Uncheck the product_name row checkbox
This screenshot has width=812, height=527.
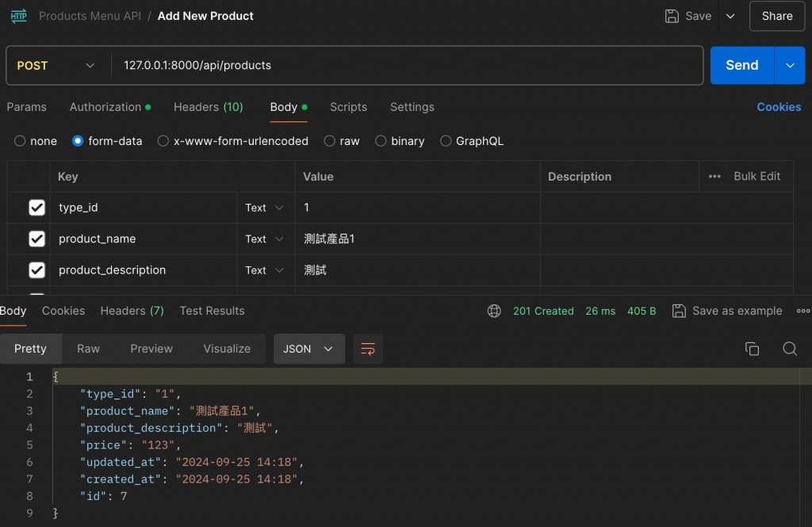36,239
